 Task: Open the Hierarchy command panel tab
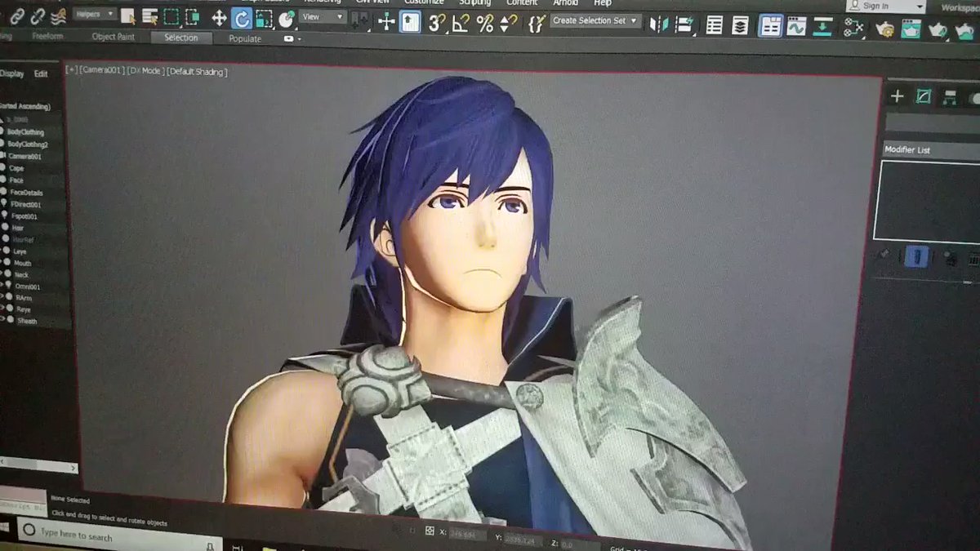(x=950, y=98)
